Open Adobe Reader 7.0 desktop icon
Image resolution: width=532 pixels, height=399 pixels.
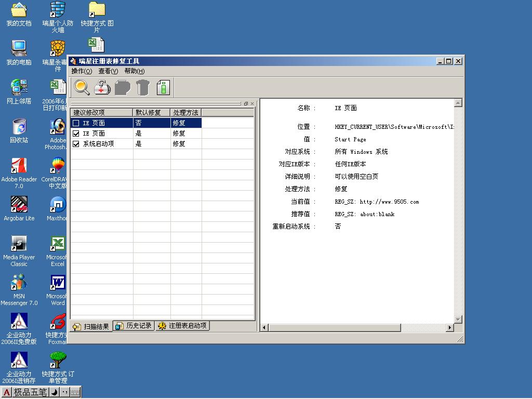click(19, 173)
